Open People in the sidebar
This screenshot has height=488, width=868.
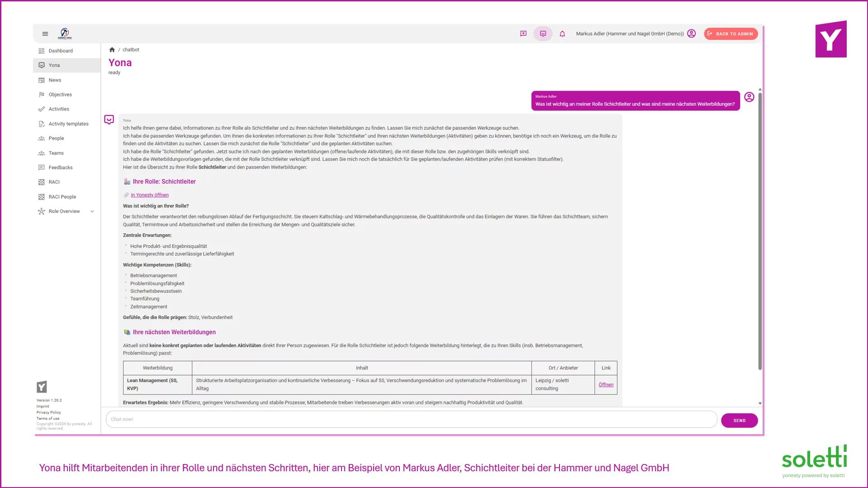tap(67, 138)
